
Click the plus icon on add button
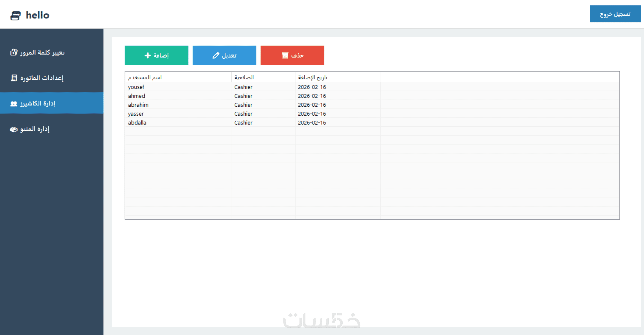[x=148, y=55]
